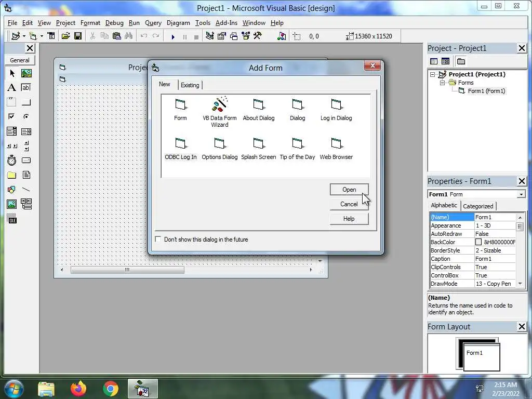Pick the CheckBox control in toolbox
The height and width of the screenshot is (399, 532).
[11, 116]
